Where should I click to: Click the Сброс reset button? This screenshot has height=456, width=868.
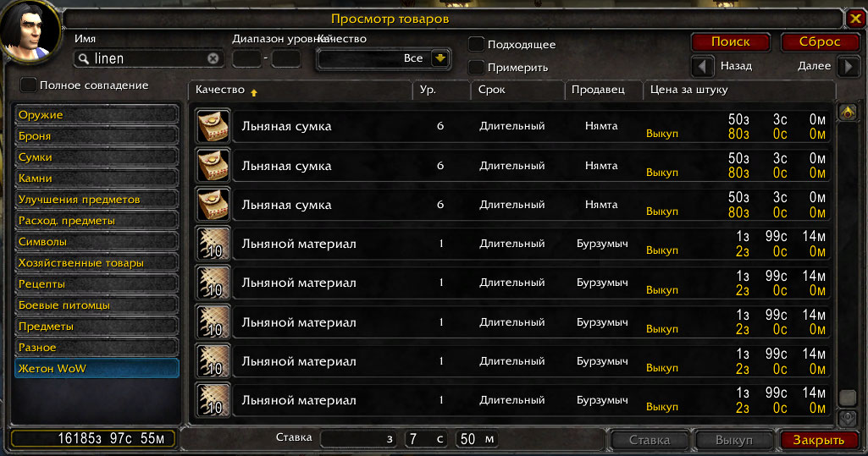coord(820,42)
